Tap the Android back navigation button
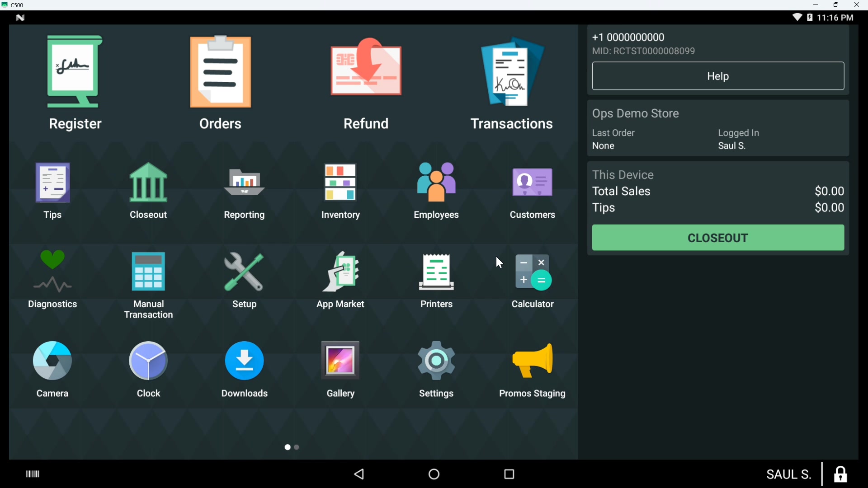 360,474
